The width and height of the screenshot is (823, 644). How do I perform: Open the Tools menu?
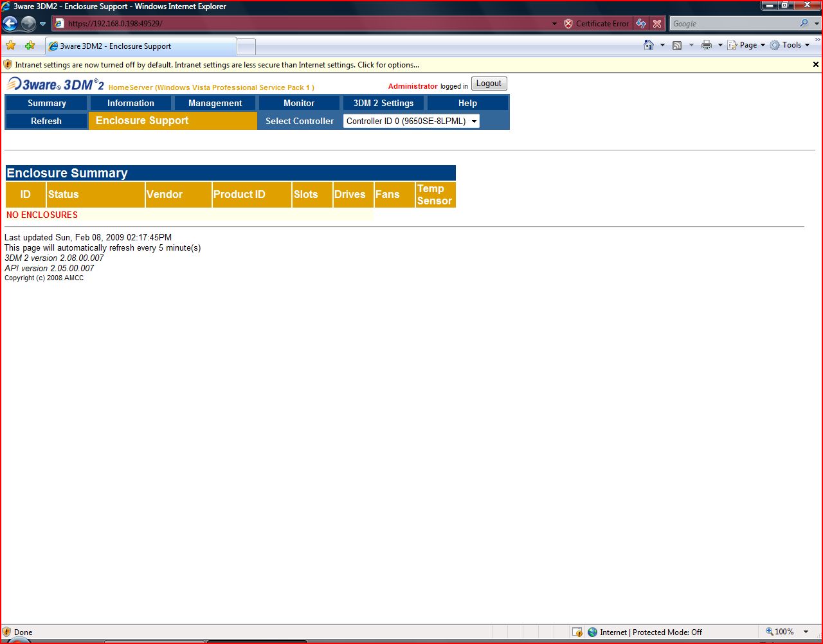790,45
